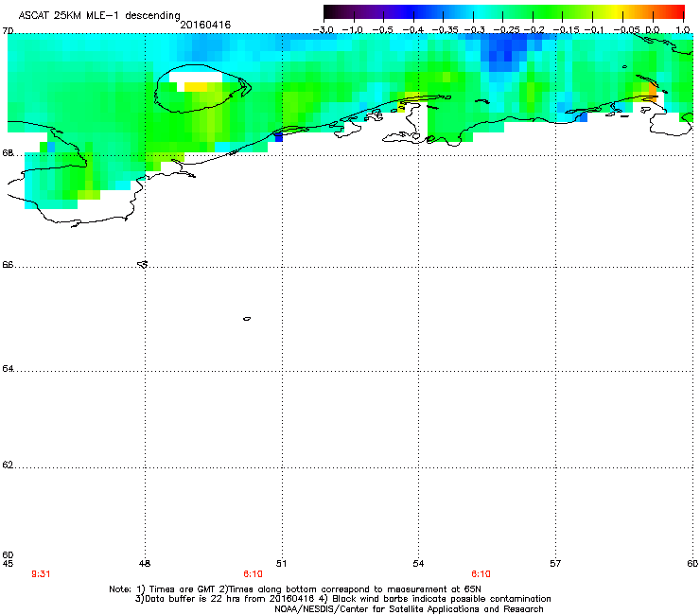700x615 pixels.
Task: Click the "-0.25" color scale label
Action: [x=506, y=30]
